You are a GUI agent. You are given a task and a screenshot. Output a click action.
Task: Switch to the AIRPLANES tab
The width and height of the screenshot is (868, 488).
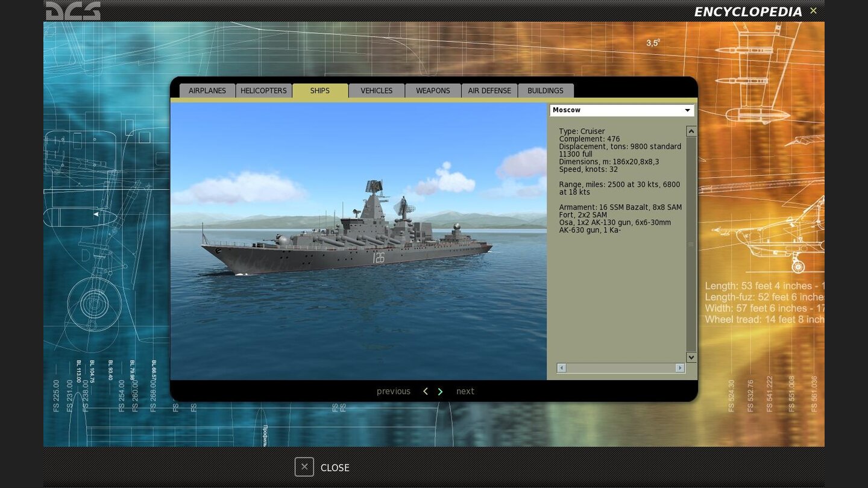tap(207, 90)
